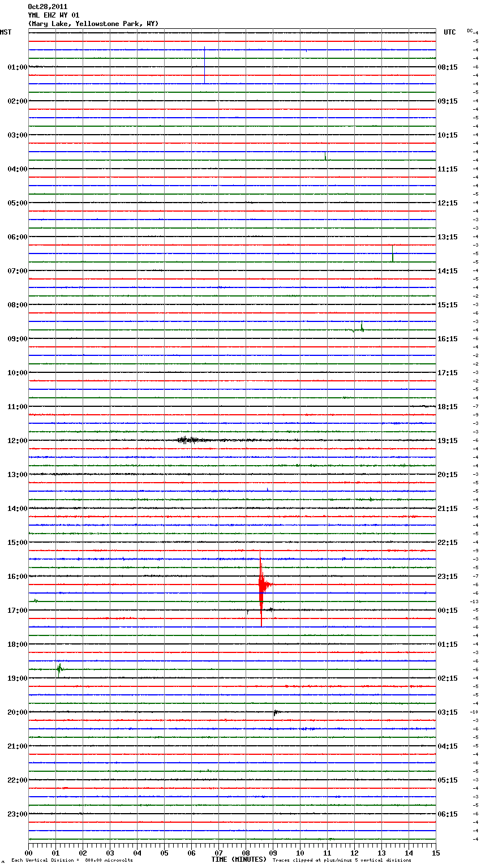Click the traces clipped footnote text
Image resolution: width=481 pixels, height=868 pixels.
click(342, 861)
